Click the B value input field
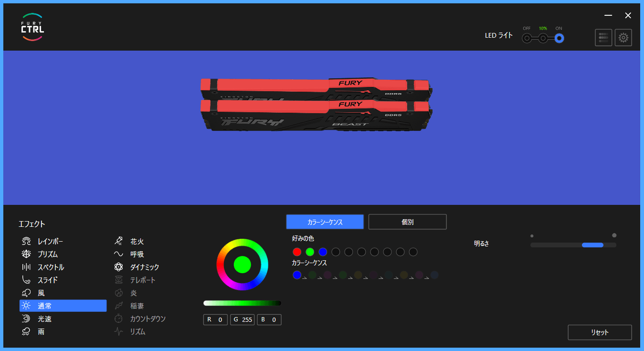Image resolution: width=644 pixels, height=351 pixels. 269,319
